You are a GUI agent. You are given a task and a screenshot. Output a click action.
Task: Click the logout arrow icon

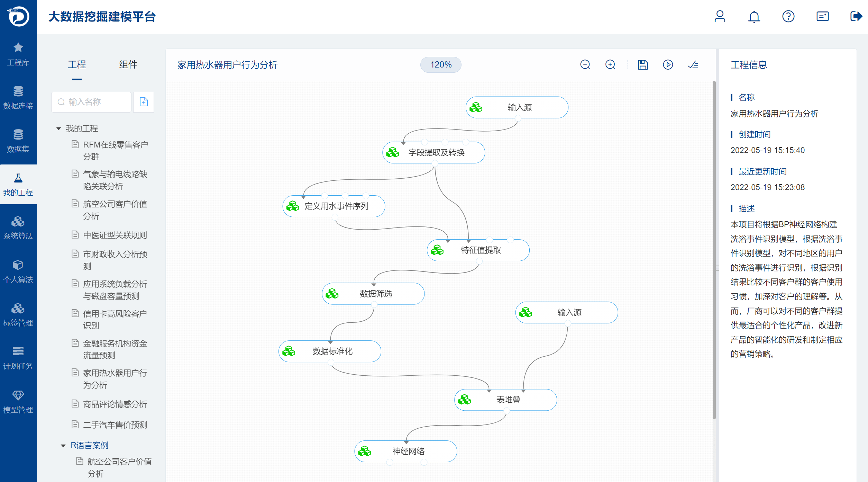[856, 17]
